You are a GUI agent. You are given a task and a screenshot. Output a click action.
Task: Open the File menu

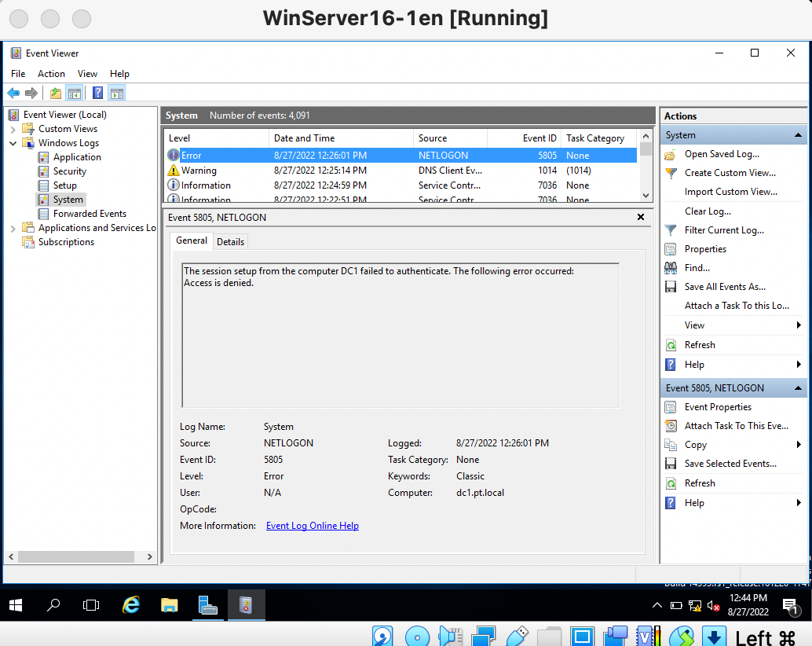18,74
